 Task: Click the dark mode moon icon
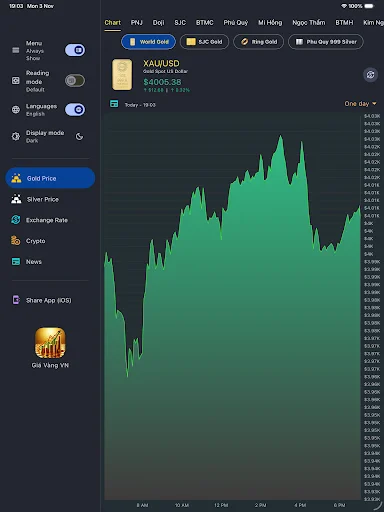coord(79,136)
